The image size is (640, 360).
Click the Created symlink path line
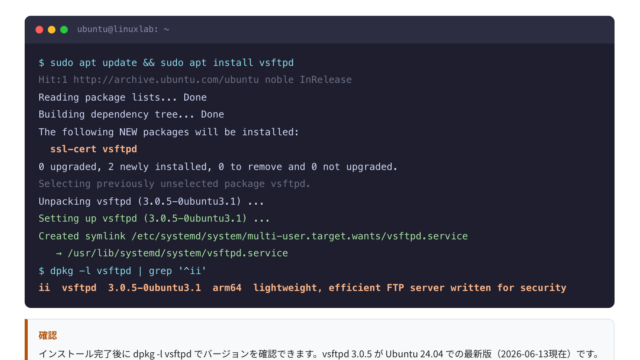pyautogui.click(x=253, y=236)
